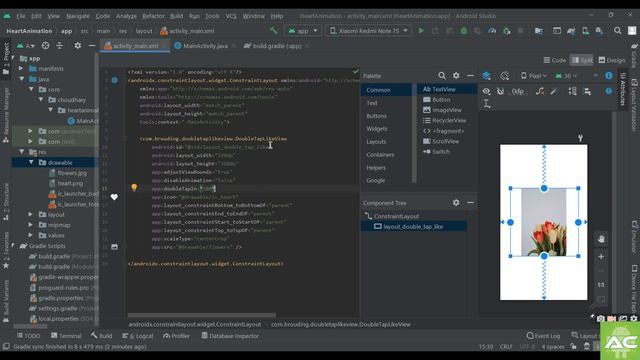
Task: Open Project panel gear settings
Action: click(x=78, y=46)
